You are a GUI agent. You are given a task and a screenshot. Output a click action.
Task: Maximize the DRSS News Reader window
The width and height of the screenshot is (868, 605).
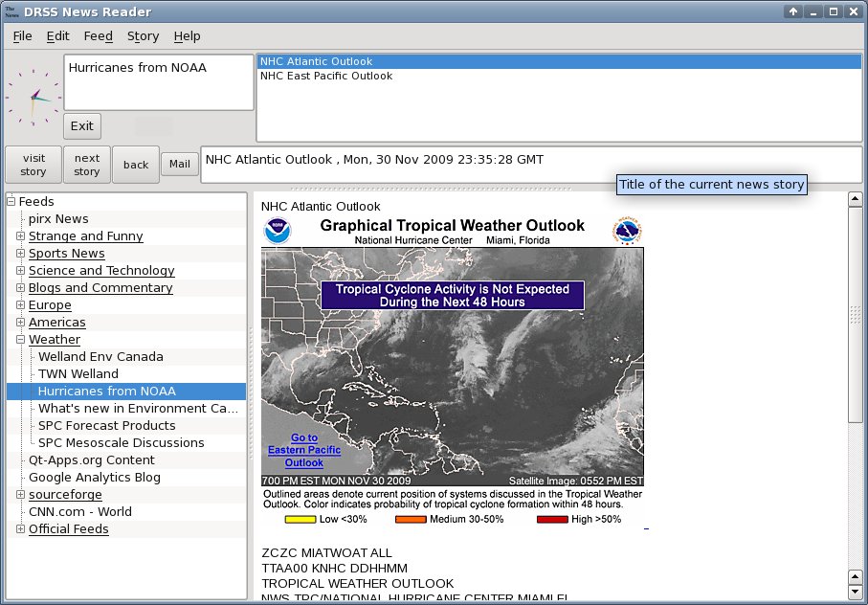coord(834,11)
